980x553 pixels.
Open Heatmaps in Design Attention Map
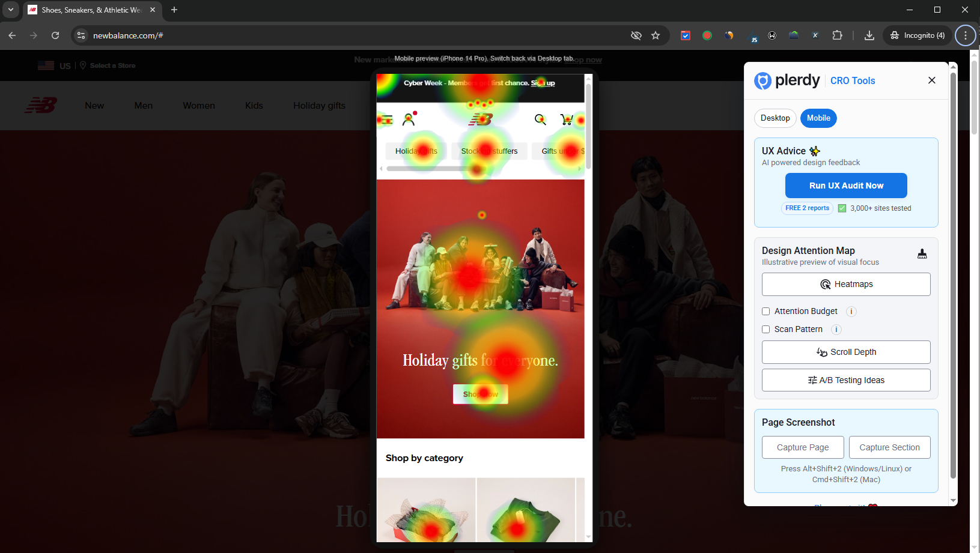(x=846, y=285)
